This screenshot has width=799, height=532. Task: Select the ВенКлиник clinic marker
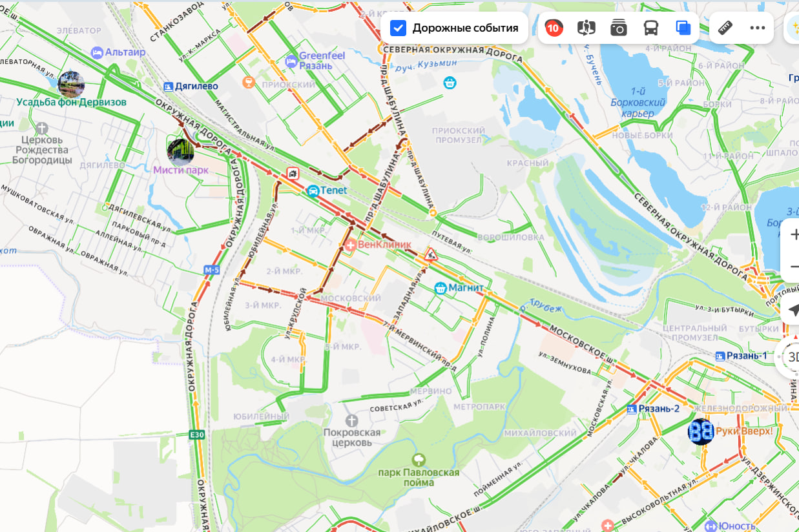point(349,245)
